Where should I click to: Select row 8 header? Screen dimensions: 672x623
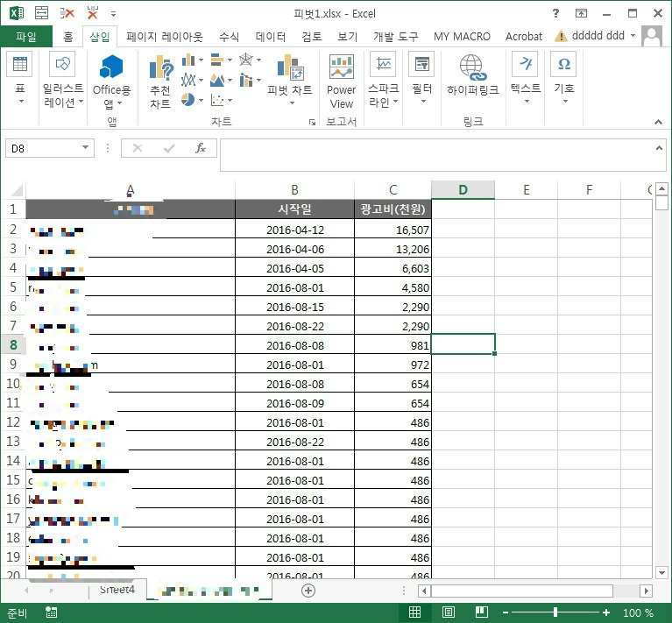pyautogui.click(x=13, y=344)
